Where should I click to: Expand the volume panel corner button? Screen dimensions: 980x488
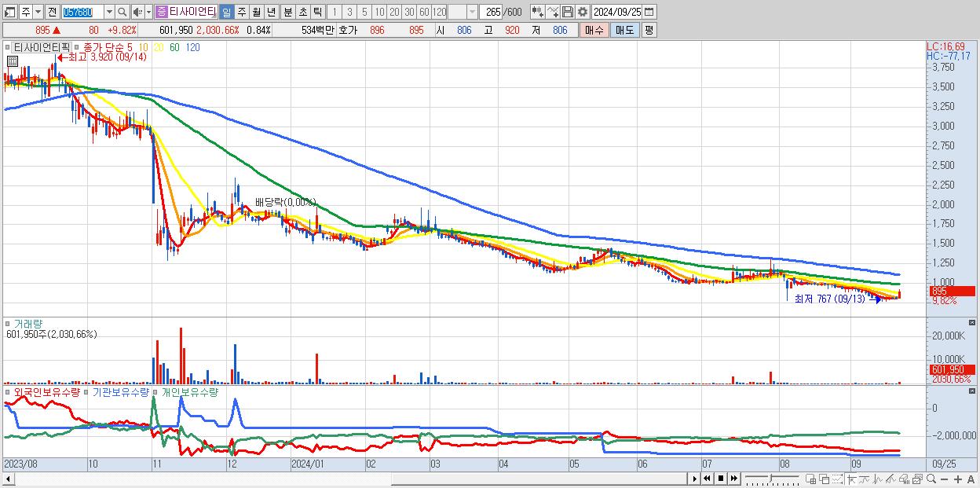pyautogui.click(x=974, y=322)
